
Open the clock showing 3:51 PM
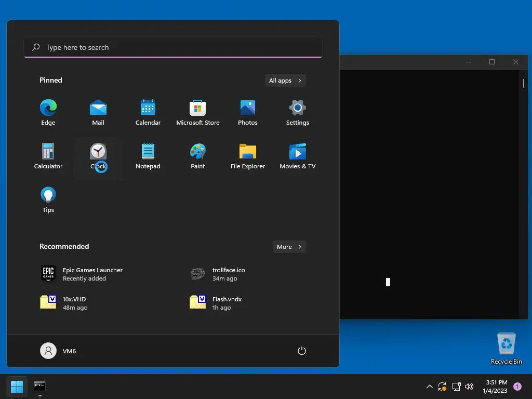coord(495,387)
